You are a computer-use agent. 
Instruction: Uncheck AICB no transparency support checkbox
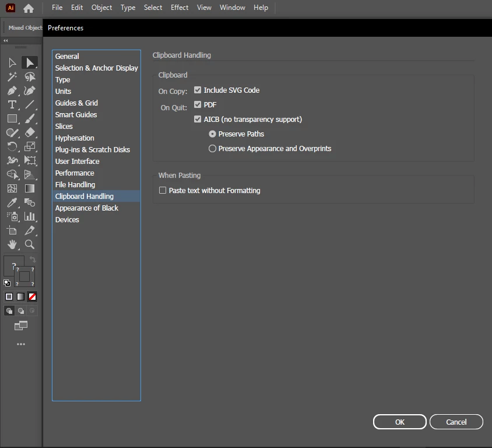(x=198, y=120)
